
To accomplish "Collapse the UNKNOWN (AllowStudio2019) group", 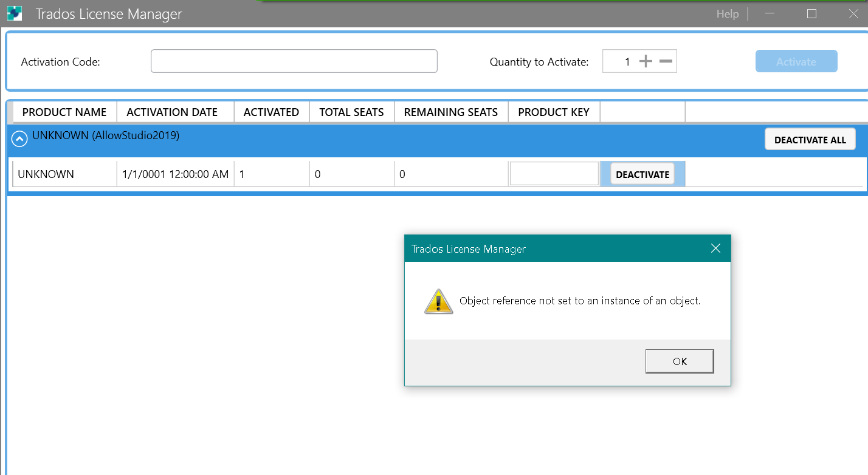I will point(19,139).
